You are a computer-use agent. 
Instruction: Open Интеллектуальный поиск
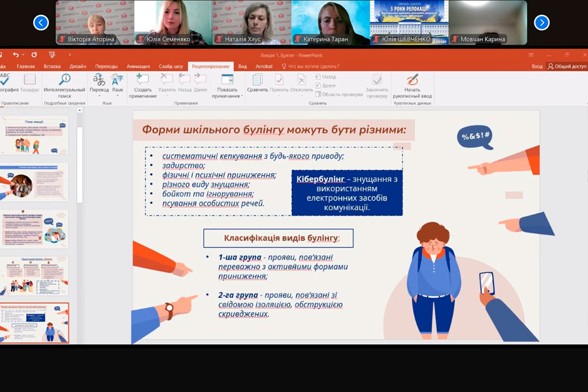[65, 86]
